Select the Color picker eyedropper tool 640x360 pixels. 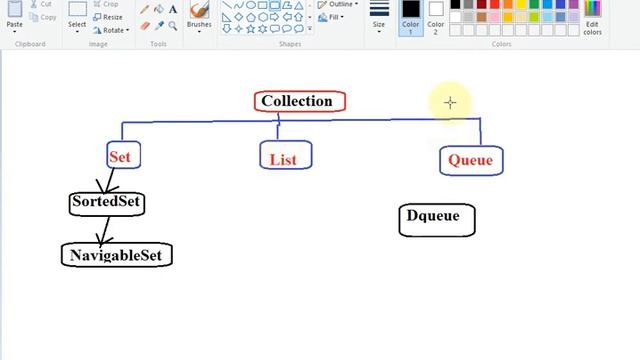(159, 26)
